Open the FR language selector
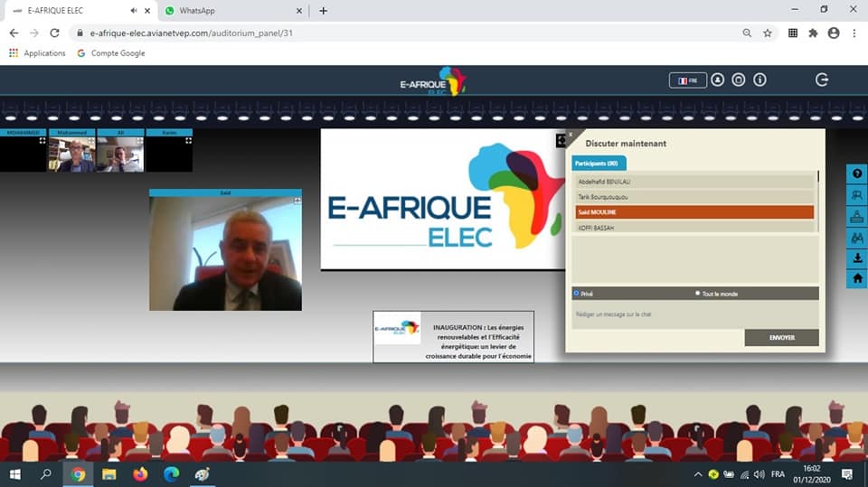The width and height of the screenshot is (868, 487). click(688, 80)
